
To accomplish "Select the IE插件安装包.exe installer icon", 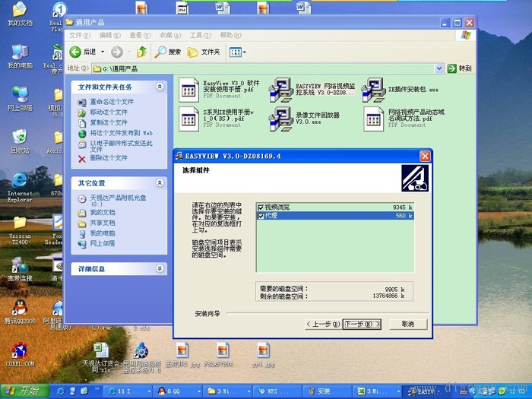I will pyautogui.click(x=372, y=90).
